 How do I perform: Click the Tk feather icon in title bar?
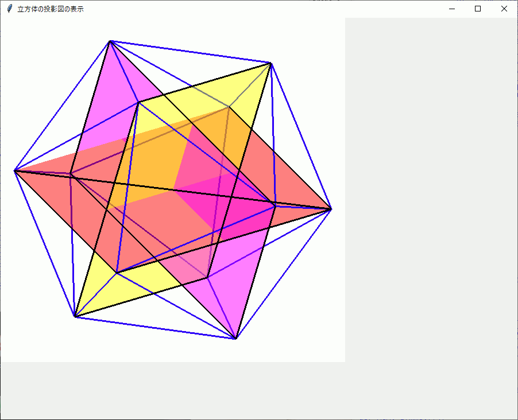pyautogui.click(x=10, y=9)
